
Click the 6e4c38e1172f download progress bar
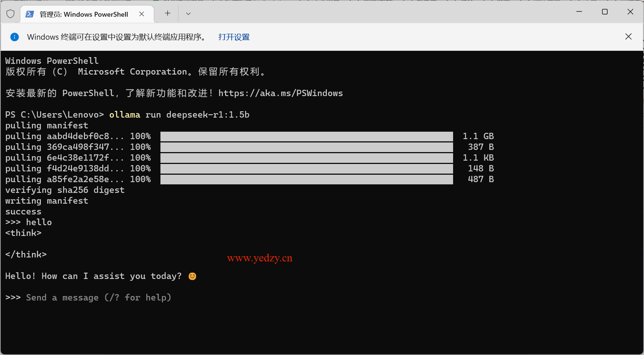[307, 158]
